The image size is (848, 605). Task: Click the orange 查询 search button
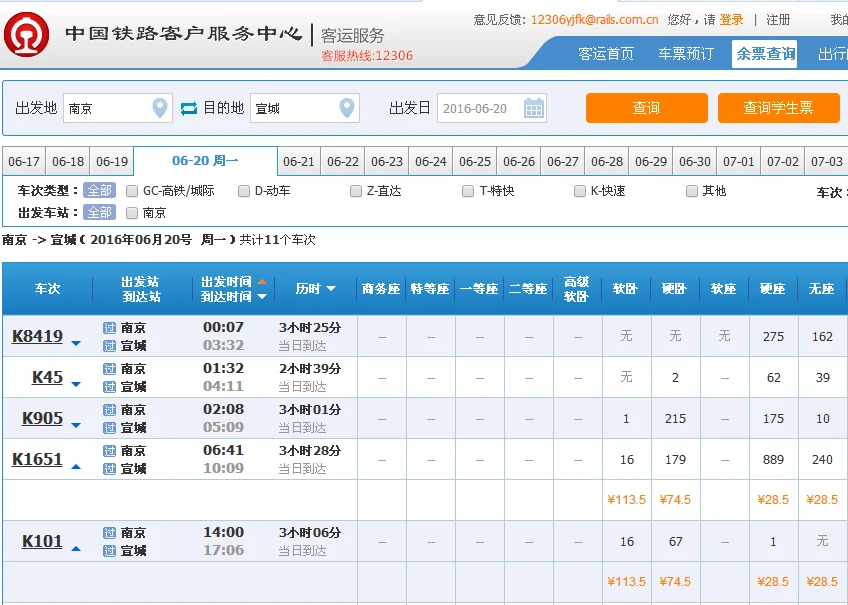click(646, 106)
